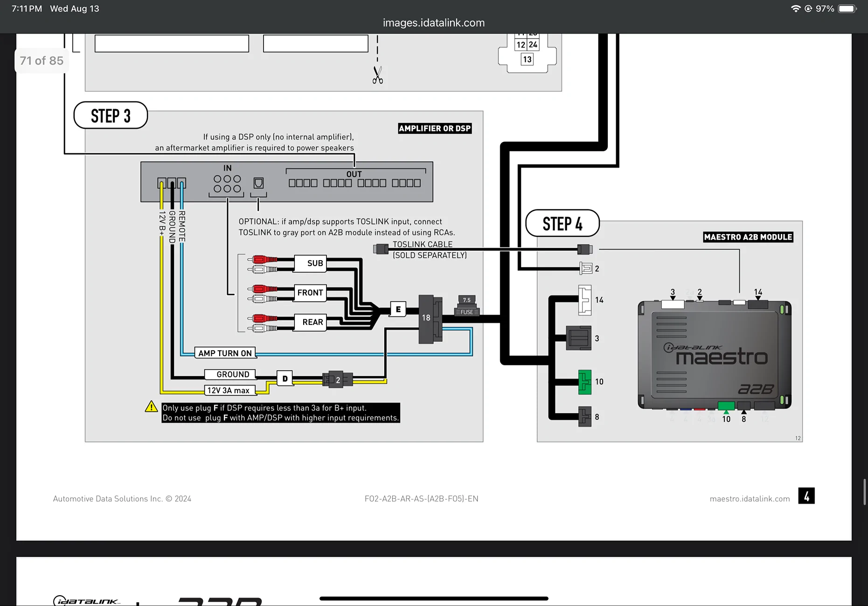The width and height of the screenshot is (868, 606).
Task: Click the scissors cut icon
Action: point(377,75)
